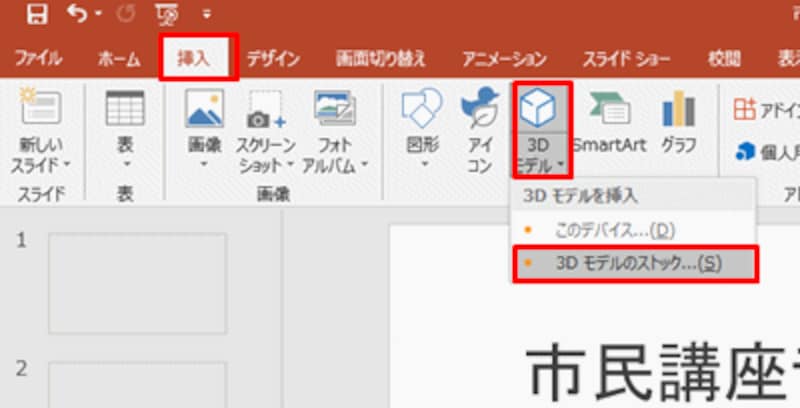Open the 画面切り替え tab
800x408 pixels.
point(381,59)
